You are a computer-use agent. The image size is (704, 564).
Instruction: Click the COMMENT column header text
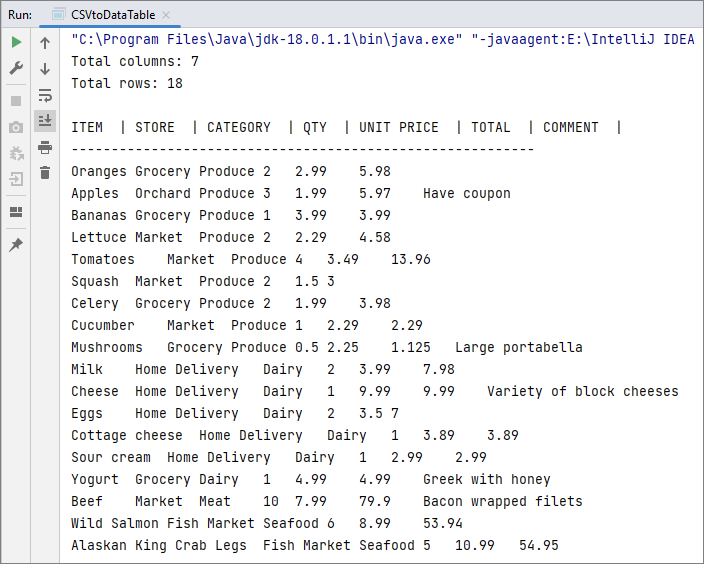pyautogui.click(x=571, y=128)
